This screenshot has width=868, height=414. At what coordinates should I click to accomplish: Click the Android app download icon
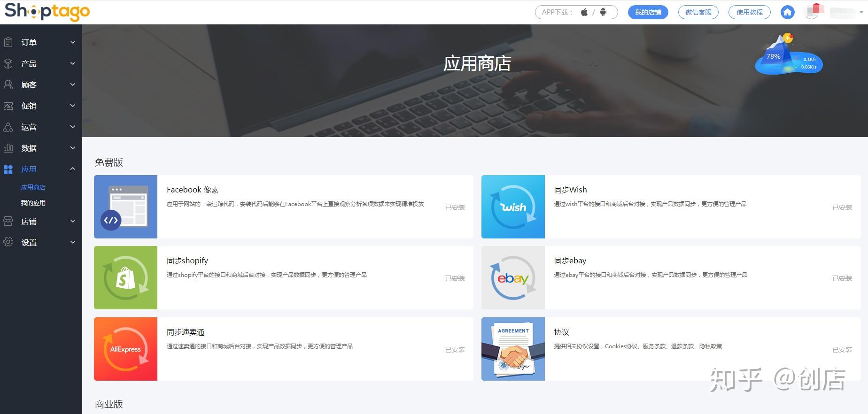[x=603, y=12]
